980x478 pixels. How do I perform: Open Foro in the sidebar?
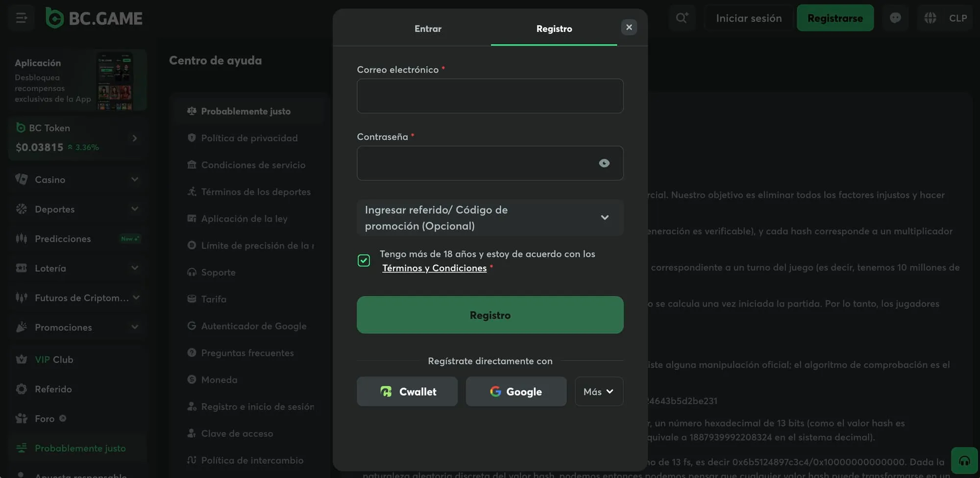(x=77, y=419)
